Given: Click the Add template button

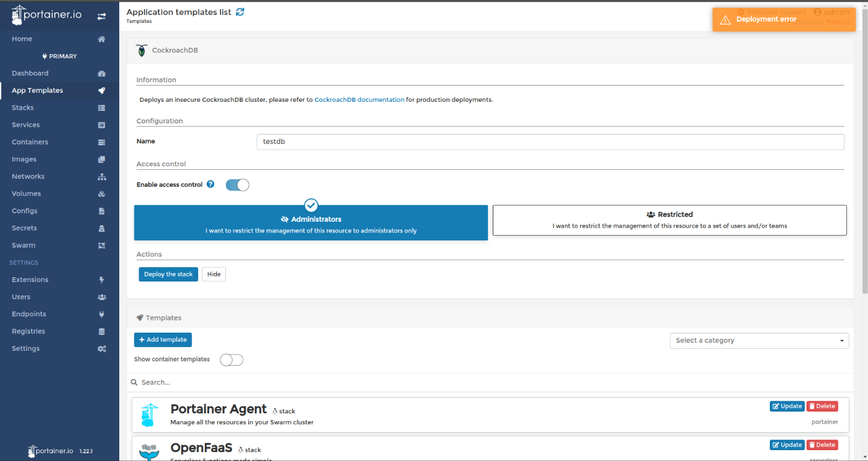Looking at the screenshot, I should click(x=163, y=340).
